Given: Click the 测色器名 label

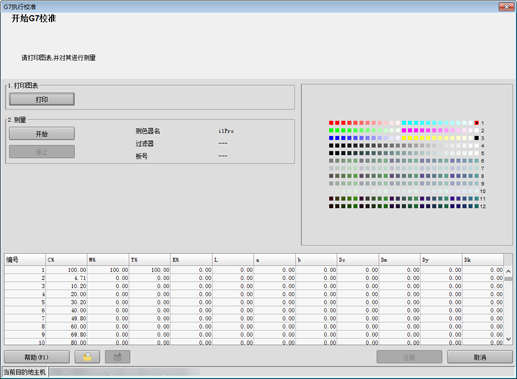Looking at the screenshot, I should [148, 131].
